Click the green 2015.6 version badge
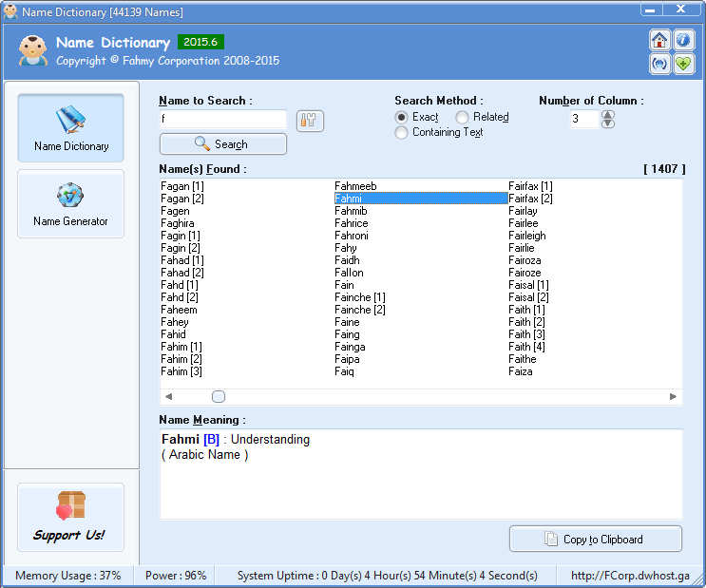The height and width of the screenshot is (588, 706). pyautogui.click(x=200, y=42)
